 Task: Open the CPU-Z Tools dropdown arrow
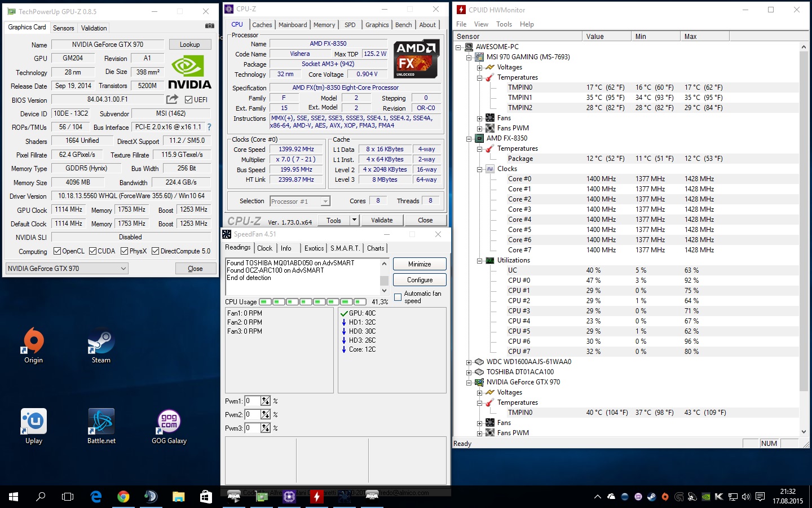(354, 220)
